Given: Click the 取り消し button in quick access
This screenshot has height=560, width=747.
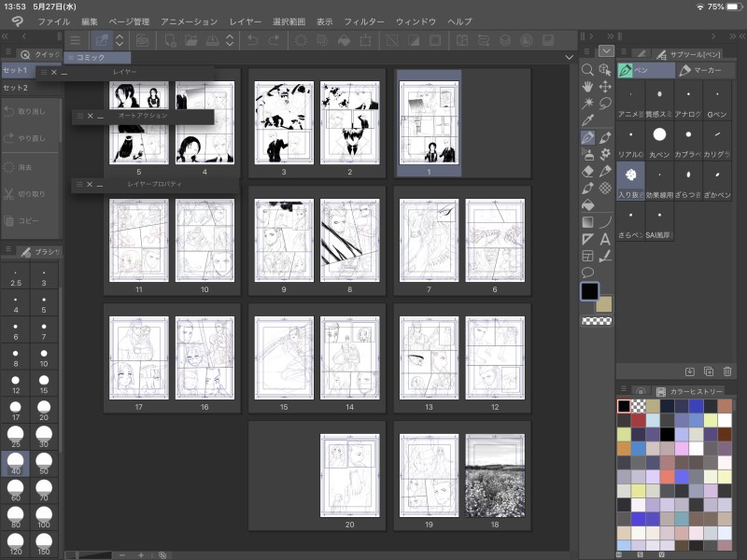Looking at the screenshot, I should click(31, 111).
